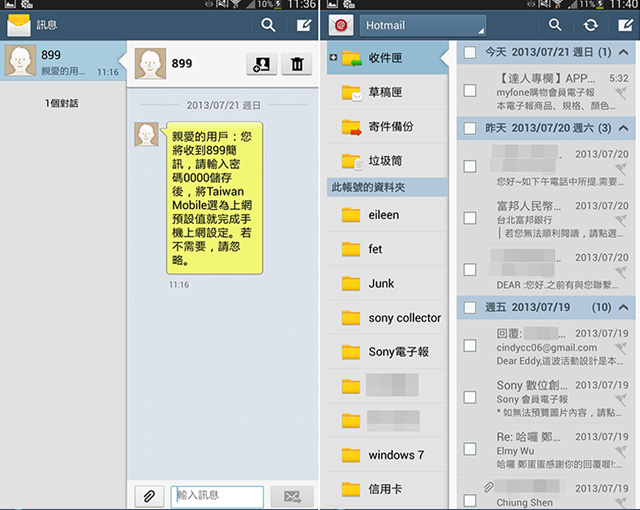Attach a file with paperclip button

point(149,497)
